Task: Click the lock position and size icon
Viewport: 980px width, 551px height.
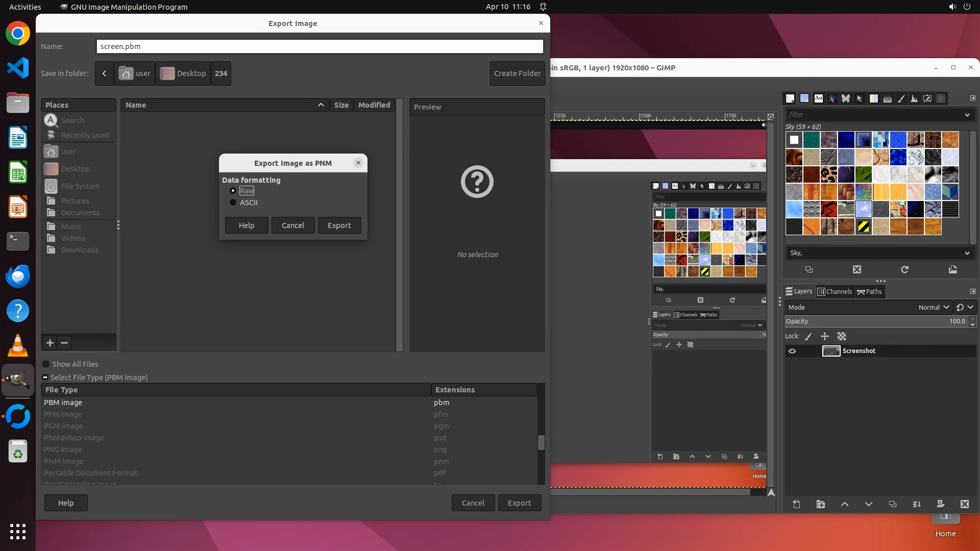Action: pos(825,336)
